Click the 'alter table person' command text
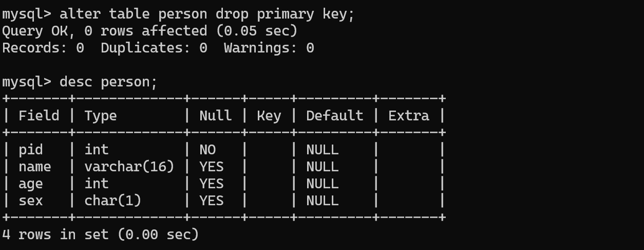This screenshot has width=644, height=250. pos(134,14)
